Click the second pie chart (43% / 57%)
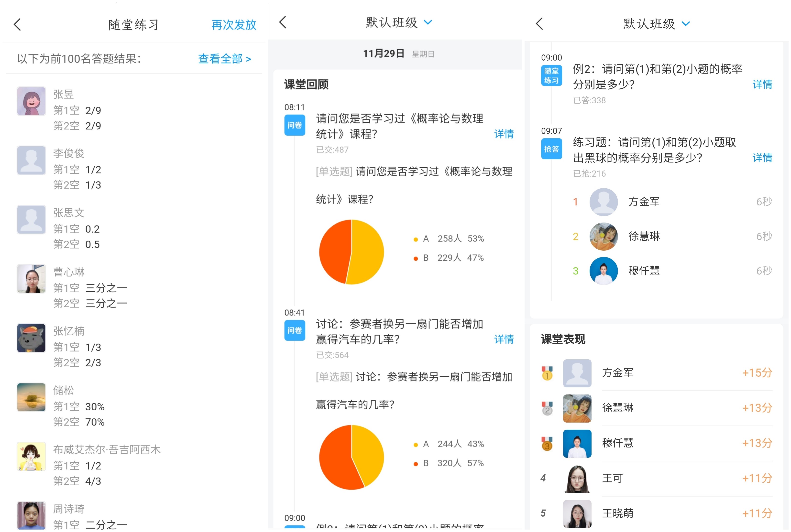The width and height of the screenshot is (791, 532). [x=351, y=457]
